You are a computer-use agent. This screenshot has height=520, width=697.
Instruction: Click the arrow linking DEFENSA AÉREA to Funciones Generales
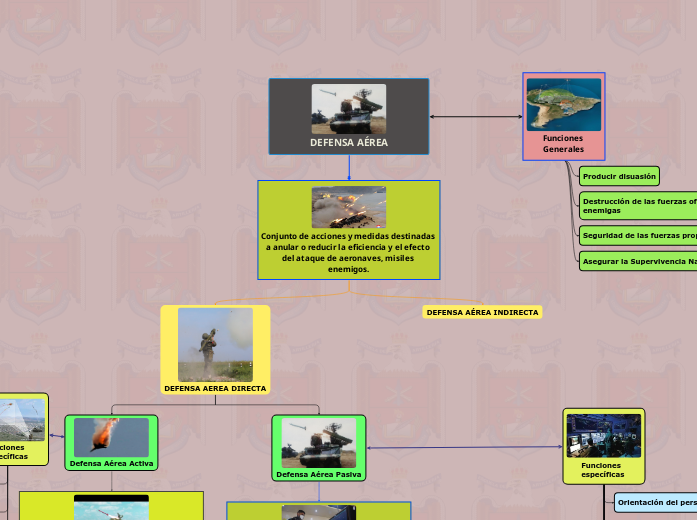(x=476, y=117)
